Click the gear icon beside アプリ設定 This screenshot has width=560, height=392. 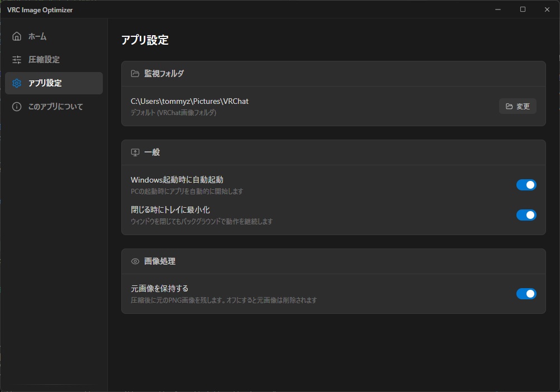click(x=17, y=83)
